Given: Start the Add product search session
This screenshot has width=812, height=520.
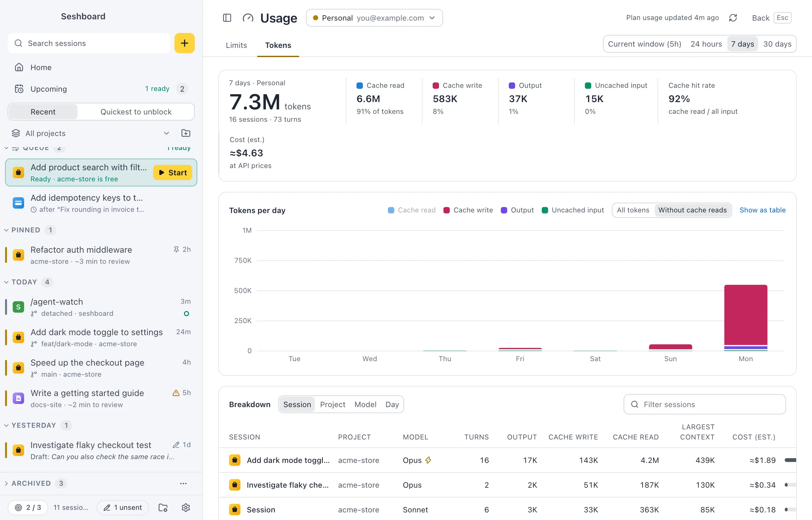Looking at the screenshot, I should click(x=173, y=172).
